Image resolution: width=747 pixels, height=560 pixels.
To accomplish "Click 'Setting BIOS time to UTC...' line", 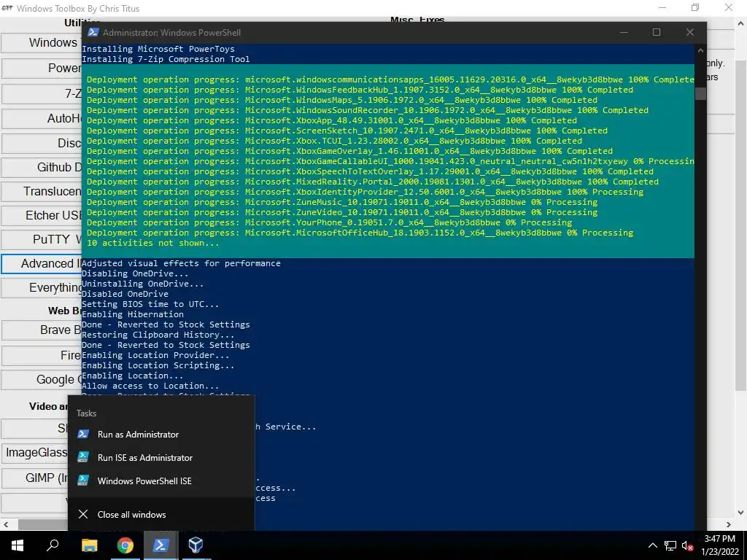I will 150,304.
